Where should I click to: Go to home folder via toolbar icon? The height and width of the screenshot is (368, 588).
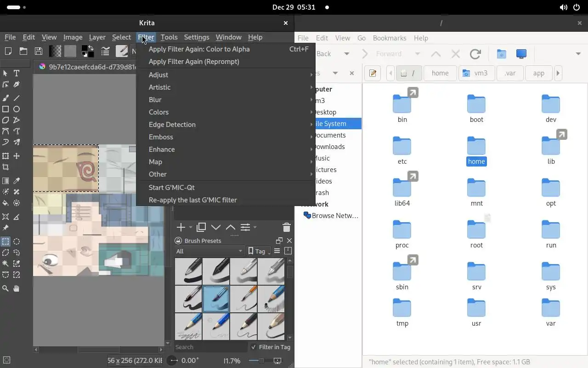click(x=501, y=54)
